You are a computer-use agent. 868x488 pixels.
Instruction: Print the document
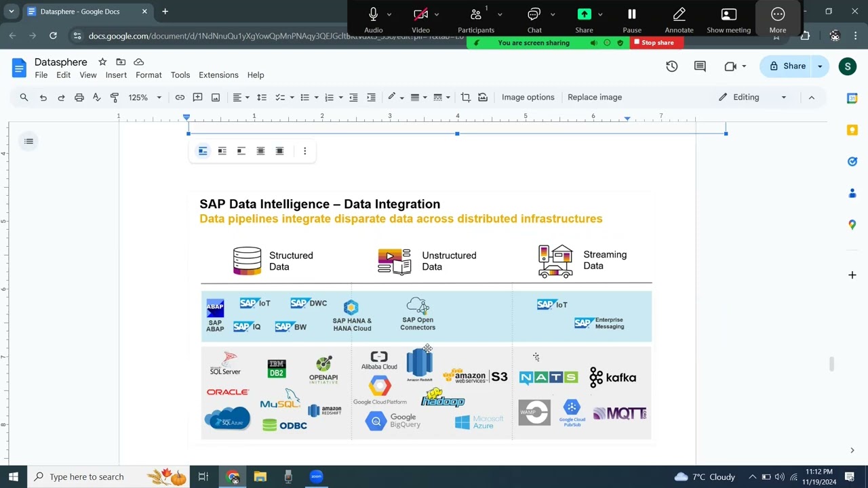(79, 98)
